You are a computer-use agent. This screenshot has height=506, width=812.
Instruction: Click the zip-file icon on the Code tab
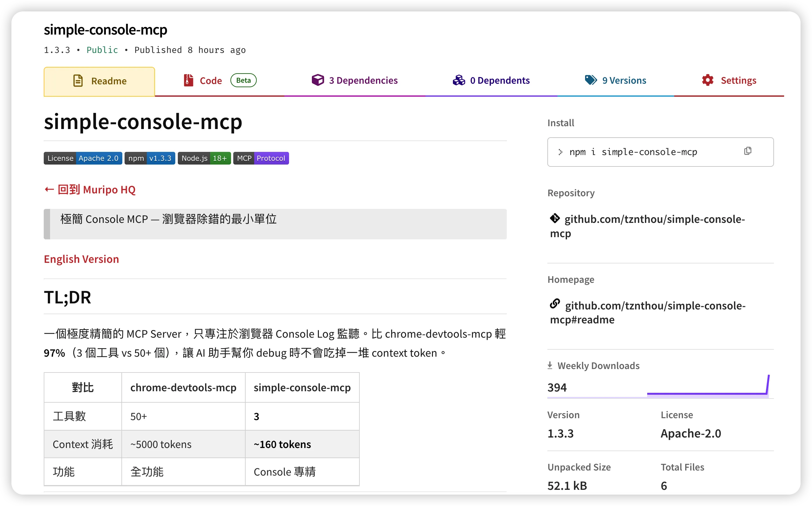tap(188, 80)
